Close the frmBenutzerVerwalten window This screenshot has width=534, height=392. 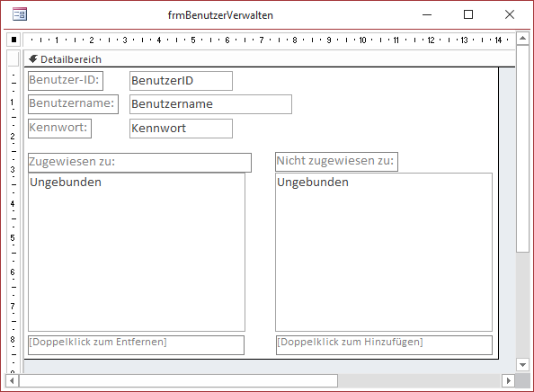(x=510, y=14)
